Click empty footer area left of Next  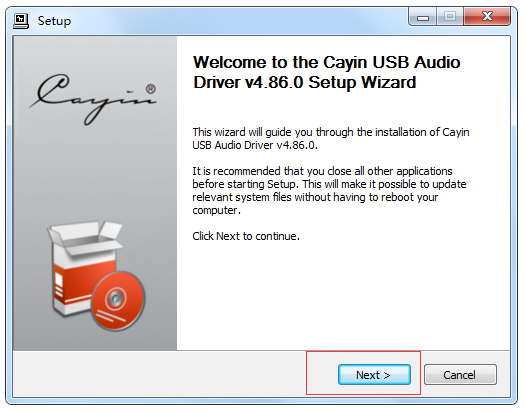tap(159, 374)
